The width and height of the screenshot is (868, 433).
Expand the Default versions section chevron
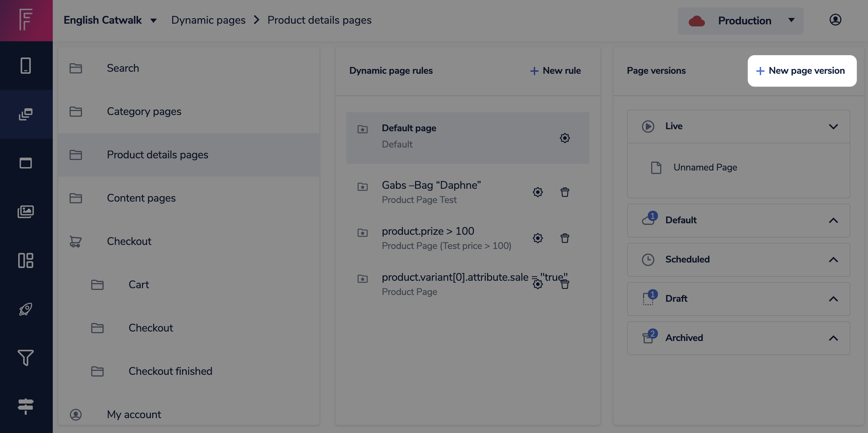click(x=833, y=221)
